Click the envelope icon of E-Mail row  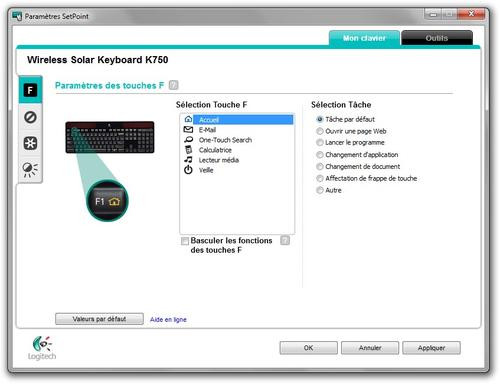[188, 130]
